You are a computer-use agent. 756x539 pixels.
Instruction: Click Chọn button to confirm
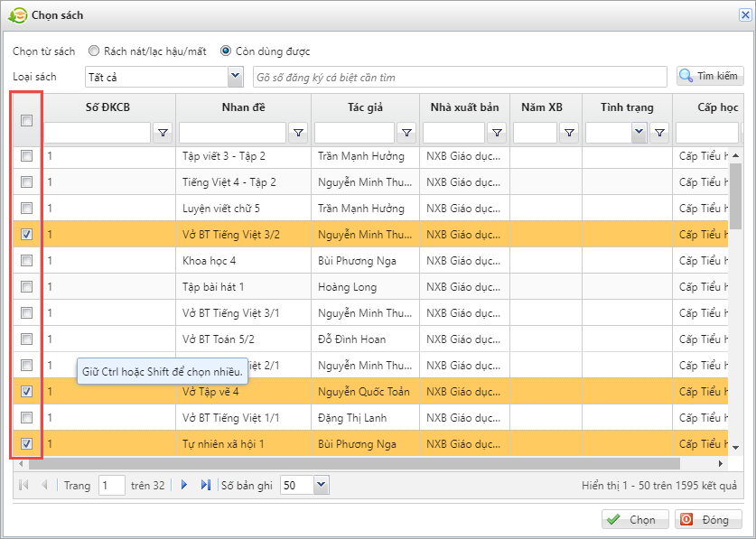pyautogui.click(x=635, y=520)
